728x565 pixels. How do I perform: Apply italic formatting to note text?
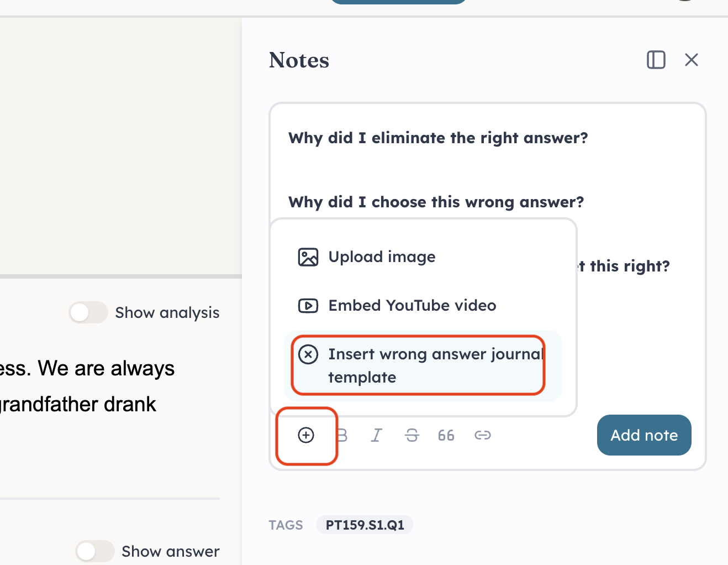[x=377, y=435]
